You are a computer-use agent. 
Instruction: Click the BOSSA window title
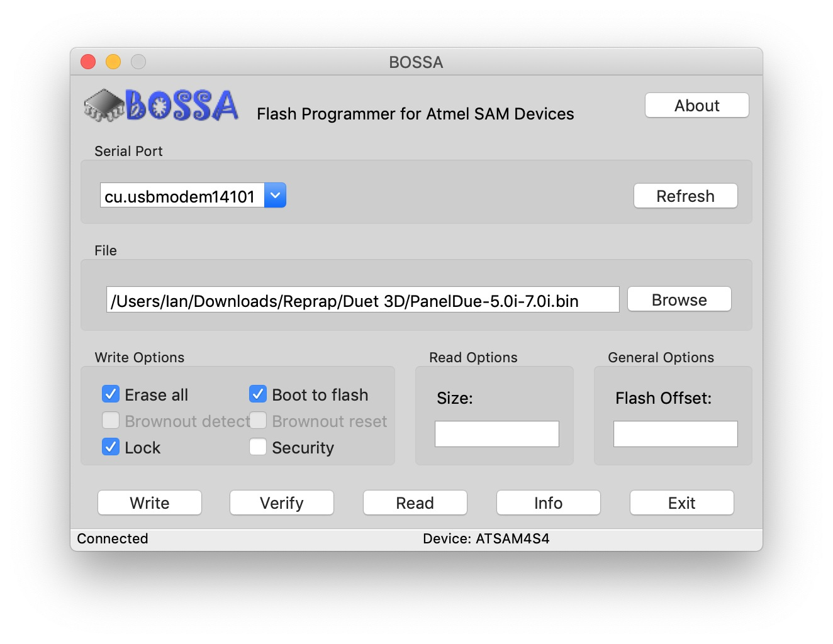(x=416, y=62)
